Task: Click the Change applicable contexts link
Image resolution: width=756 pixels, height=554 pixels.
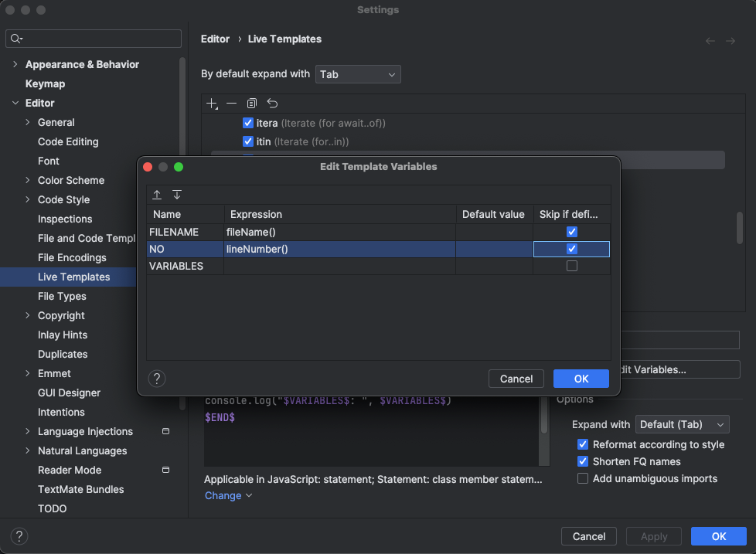Action: click(x=228, y=495)
